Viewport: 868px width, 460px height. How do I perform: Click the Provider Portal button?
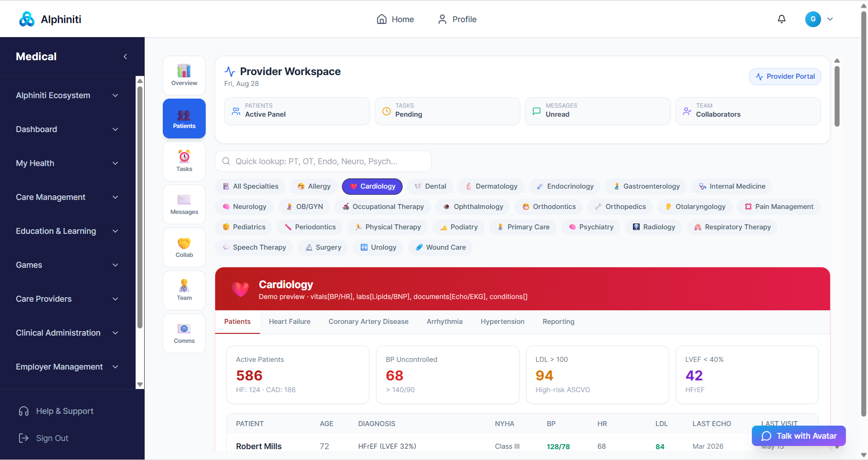(x=785, y=76)
